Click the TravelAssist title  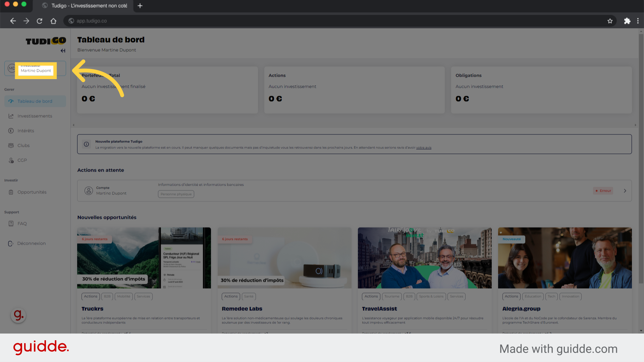pos(379,309)
